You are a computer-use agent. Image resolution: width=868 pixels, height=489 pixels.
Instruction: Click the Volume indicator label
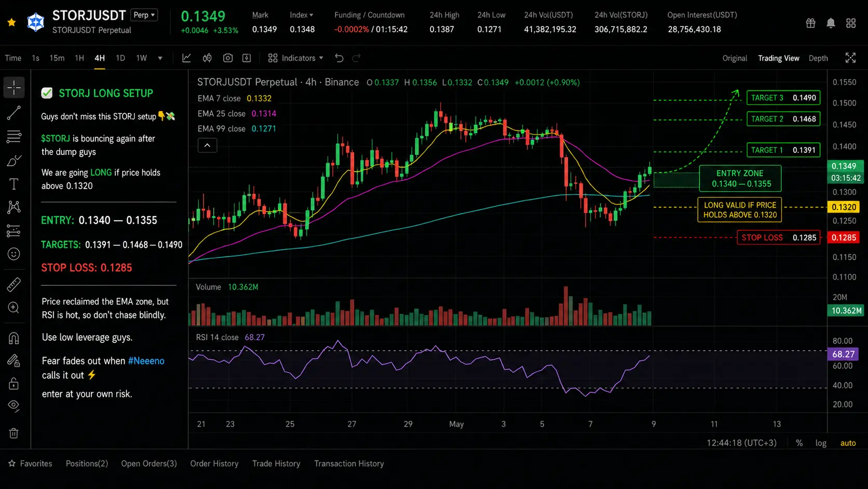click(x=208, y=287)
